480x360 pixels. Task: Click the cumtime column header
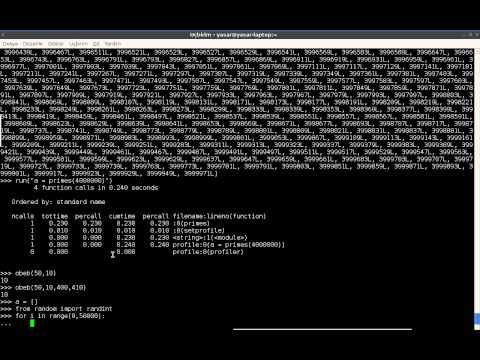coord(122,216)
